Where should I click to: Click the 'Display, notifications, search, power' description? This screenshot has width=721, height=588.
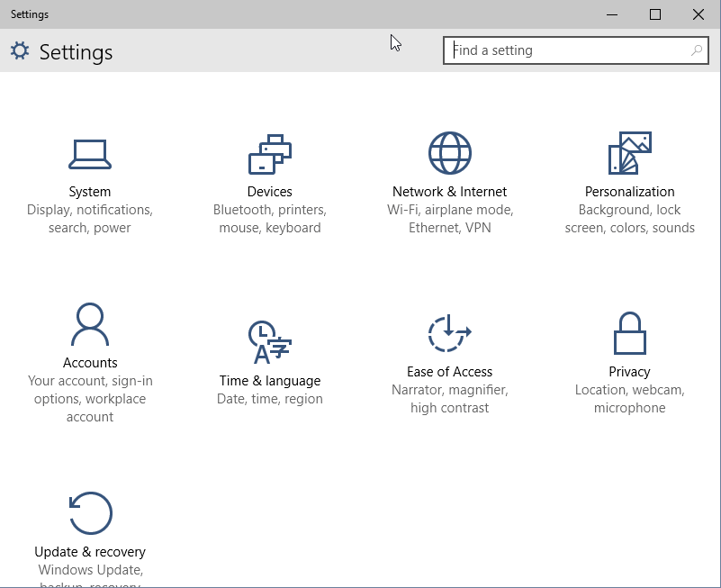point(90,219)
